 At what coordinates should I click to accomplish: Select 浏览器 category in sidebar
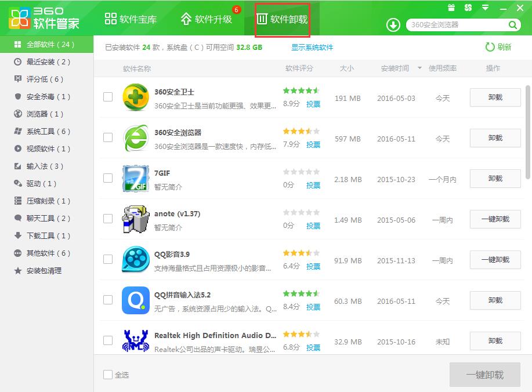(x=46, y=114)
